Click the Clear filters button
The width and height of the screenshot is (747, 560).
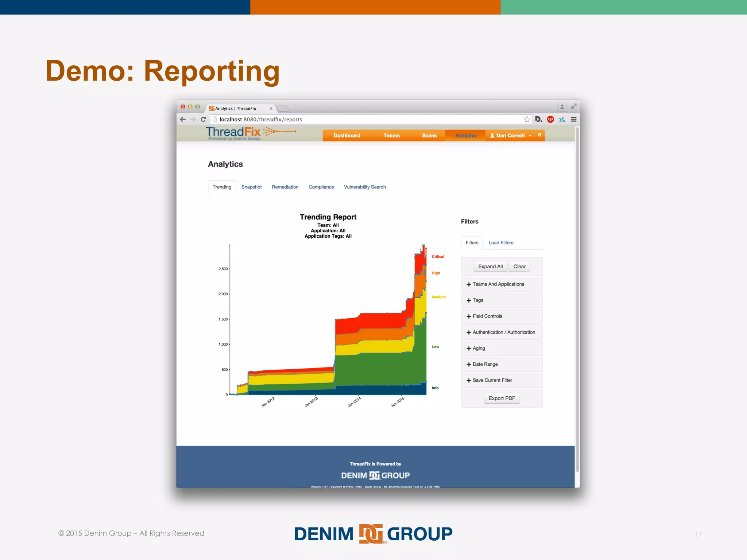[x=519, y=267]
